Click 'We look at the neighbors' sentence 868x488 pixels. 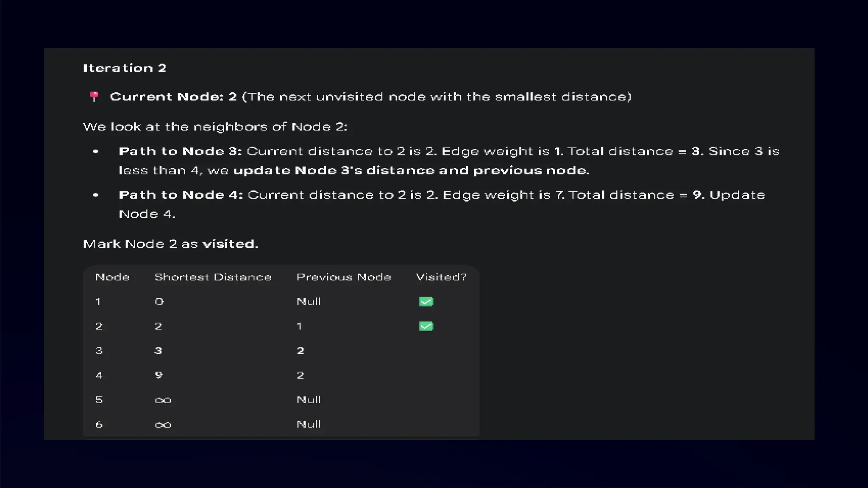pos(215,127)
